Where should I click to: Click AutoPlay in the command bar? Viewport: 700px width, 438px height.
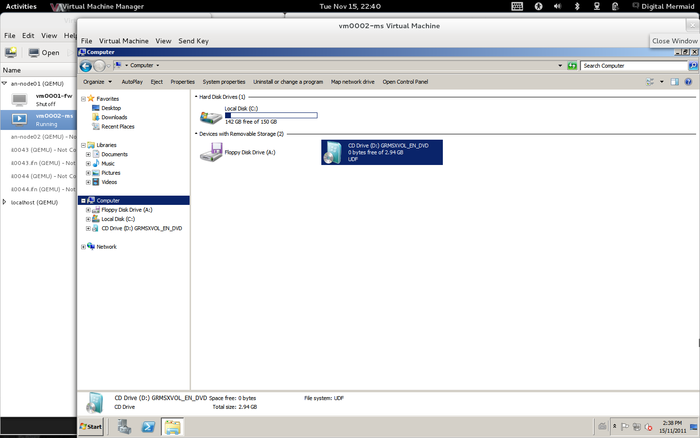point(132,82)
